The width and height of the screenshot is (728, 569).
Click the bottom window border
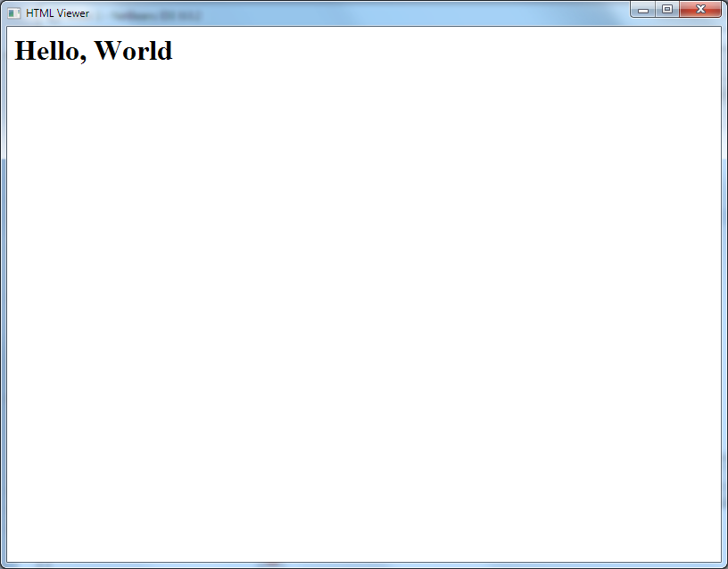364,565
